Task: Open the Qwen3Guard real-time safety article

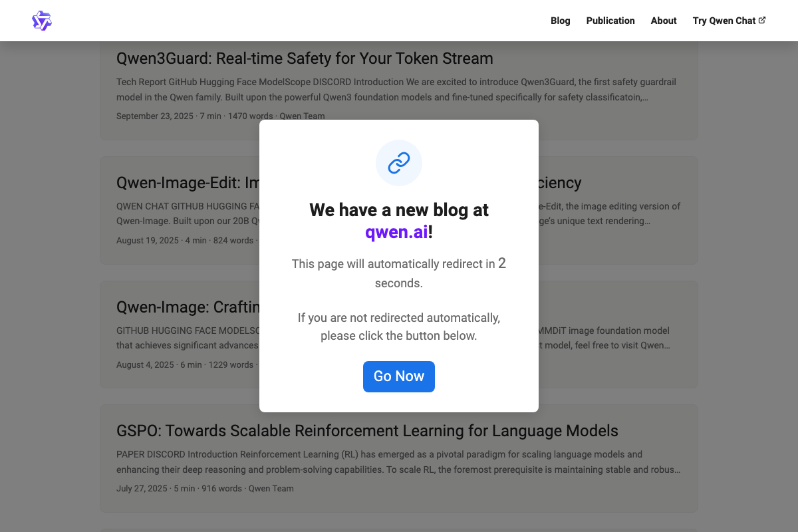Action: coord(305,59)
